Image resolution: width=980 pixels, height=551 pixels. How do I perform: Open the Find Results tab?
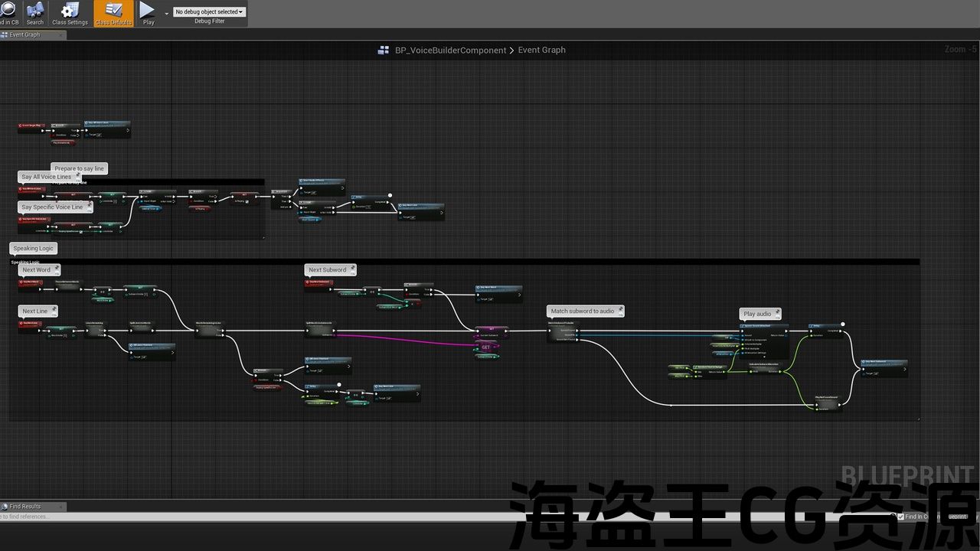(x=25, y=507)
